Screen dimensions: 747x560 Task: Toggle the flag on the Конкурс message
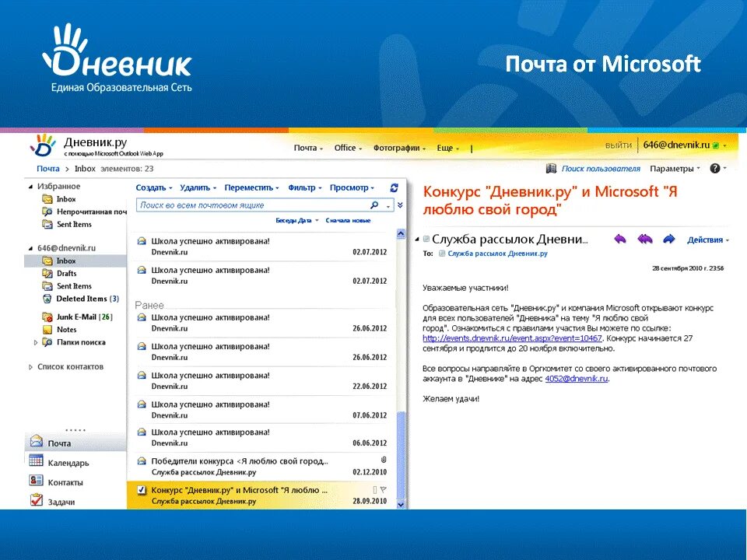pyautogui.click(x=384, y=489)
